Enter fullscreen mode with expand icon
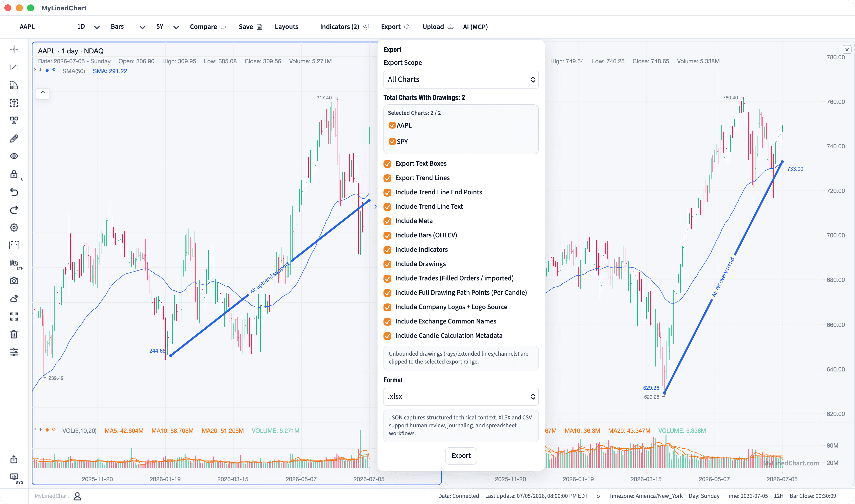This screenshot has width=855, height=504. [14, 317]
